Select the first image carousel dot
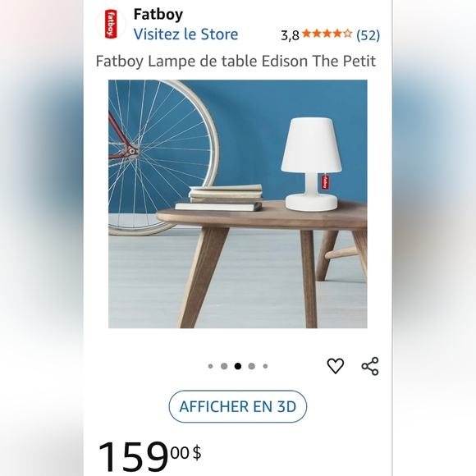 pos(210,366)
